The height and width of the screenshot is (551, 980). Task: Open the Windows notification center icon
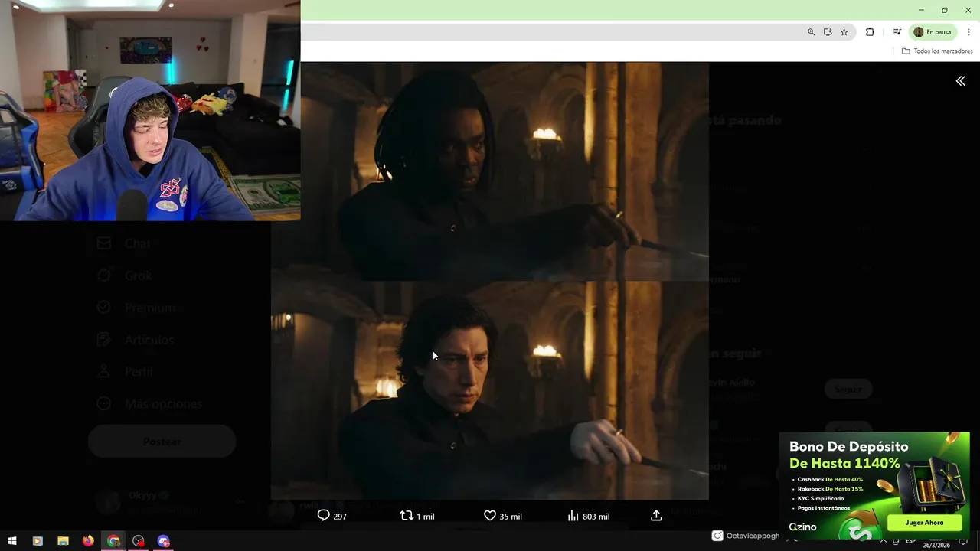tap(963, 541)
